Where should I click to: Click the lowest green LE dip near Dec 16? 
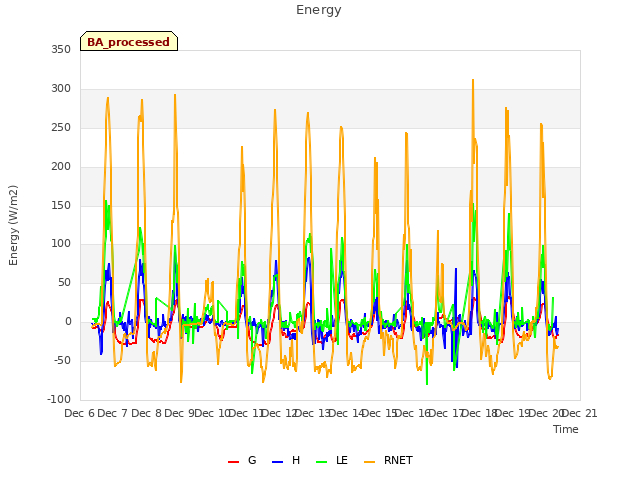point(427,384)
